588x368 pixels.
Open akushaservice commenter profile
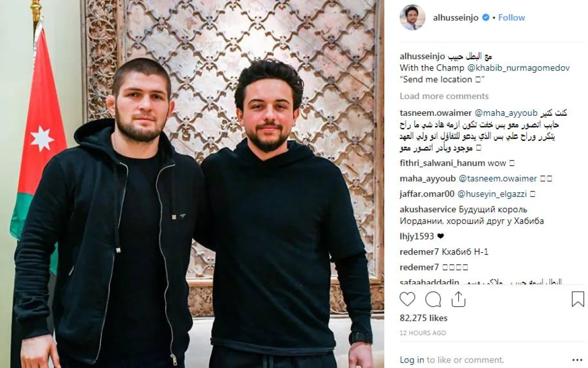coord(428,210)
